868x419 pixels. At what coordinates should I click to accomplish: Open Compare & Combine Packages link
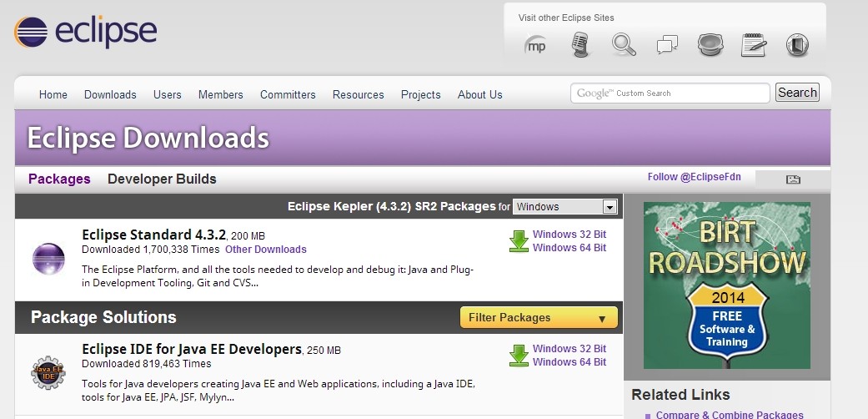click(x=730, y=415)
